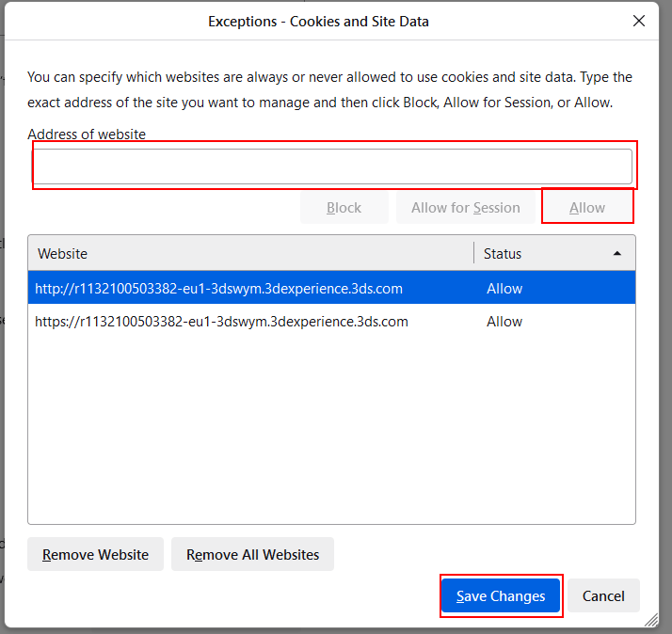The image size is (672, 634).
Task: Click the resize grip at dialog corner
Action: (650, 621)
